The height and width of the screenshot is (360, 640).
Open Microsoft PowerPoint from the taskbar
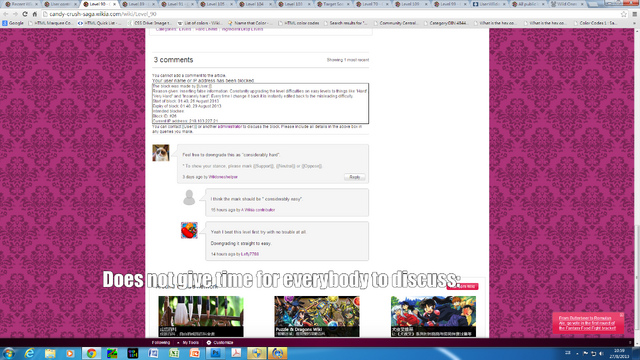[x=195, y=353]
